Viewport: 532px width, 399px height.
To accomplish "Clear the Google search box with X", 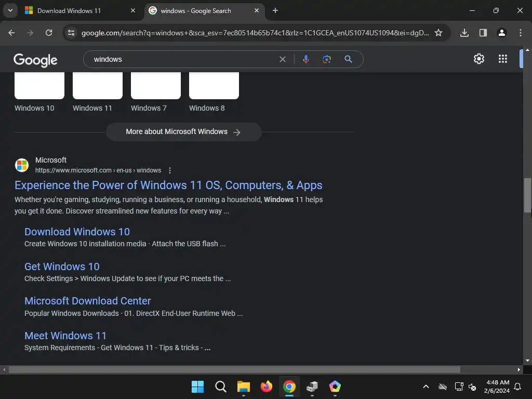I will (282, 59).
